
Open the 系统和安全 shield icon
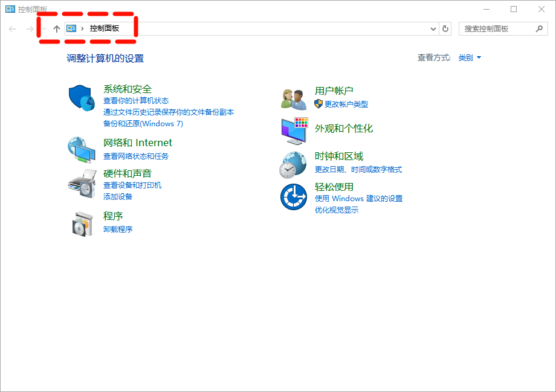[82, 98]
